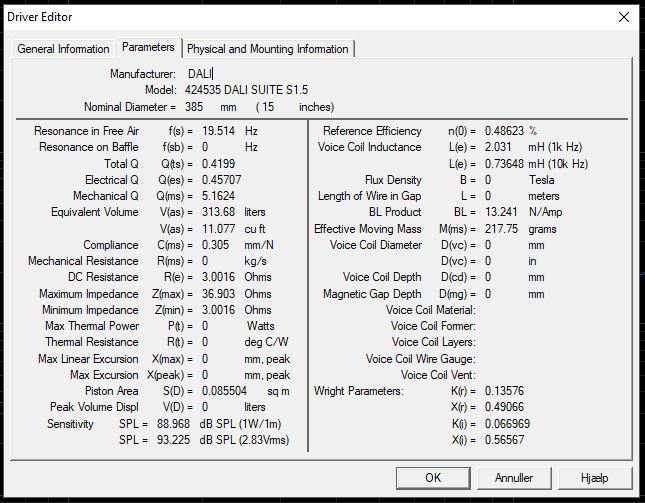Image resolution: width=645 pixels, height=503 pixels.
Task: Edit D(vc) Voice Coil Diameter in mm
Action: (488, 245)
